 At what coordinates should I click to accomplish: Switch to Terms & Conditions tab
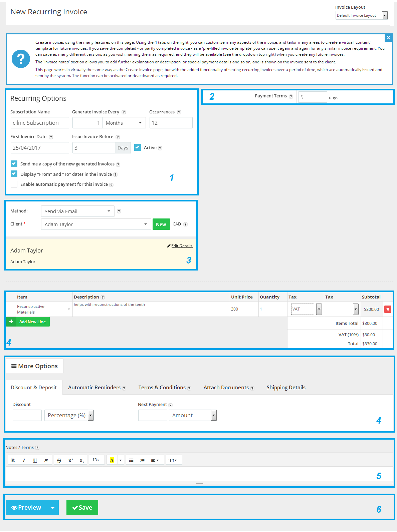coord(165,387)
